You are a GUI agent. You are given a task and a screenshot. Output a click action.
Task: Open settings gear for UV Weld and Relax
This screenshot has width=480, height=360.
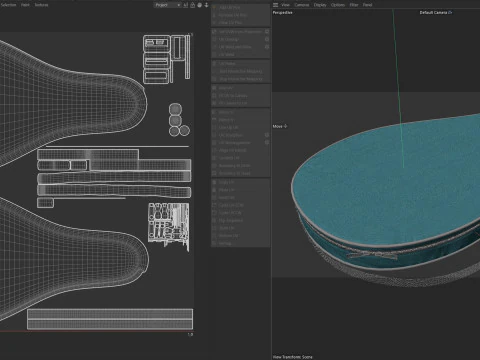coord(267,47)
